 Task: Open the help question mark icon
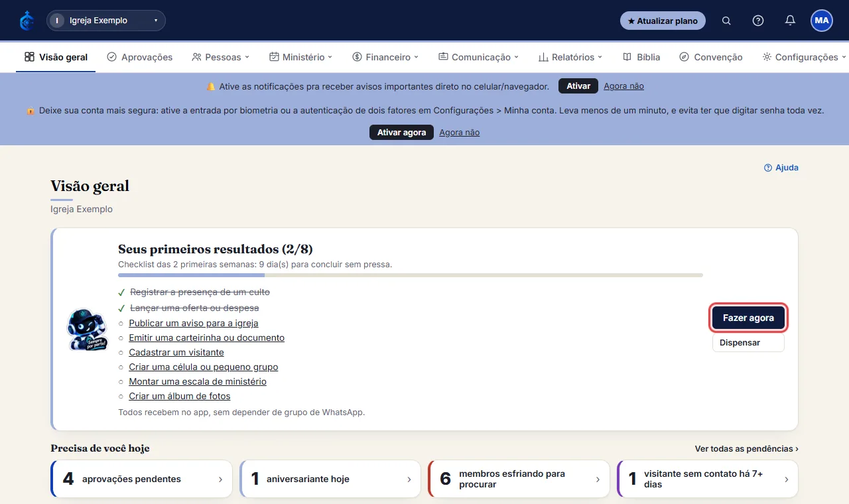click(x=758, y=21)
